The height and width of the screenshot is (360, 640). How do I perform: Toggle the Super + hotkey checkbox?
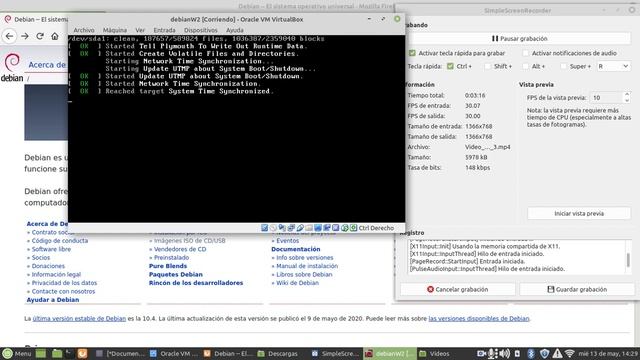click(564, 66)
